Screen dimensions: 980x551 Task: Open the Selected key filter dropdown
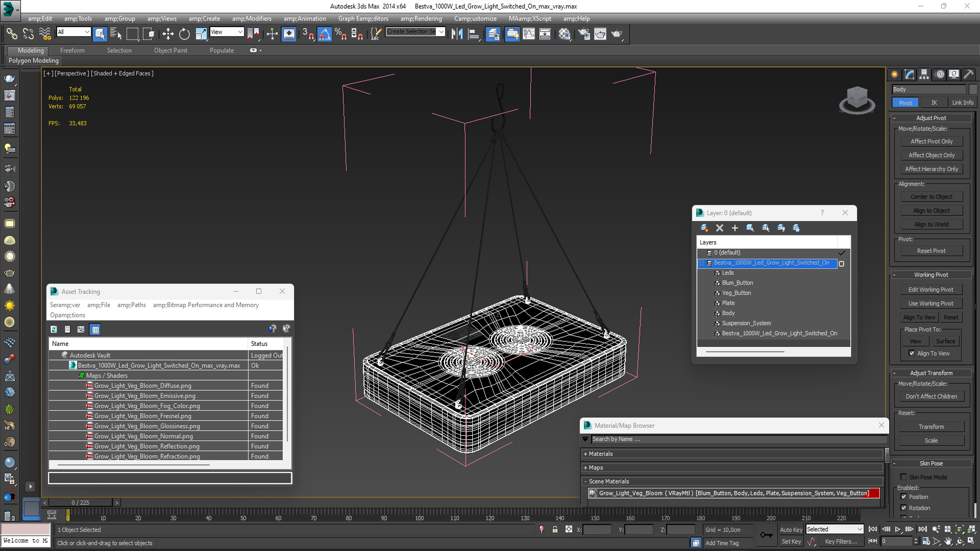tap(835, 530)
